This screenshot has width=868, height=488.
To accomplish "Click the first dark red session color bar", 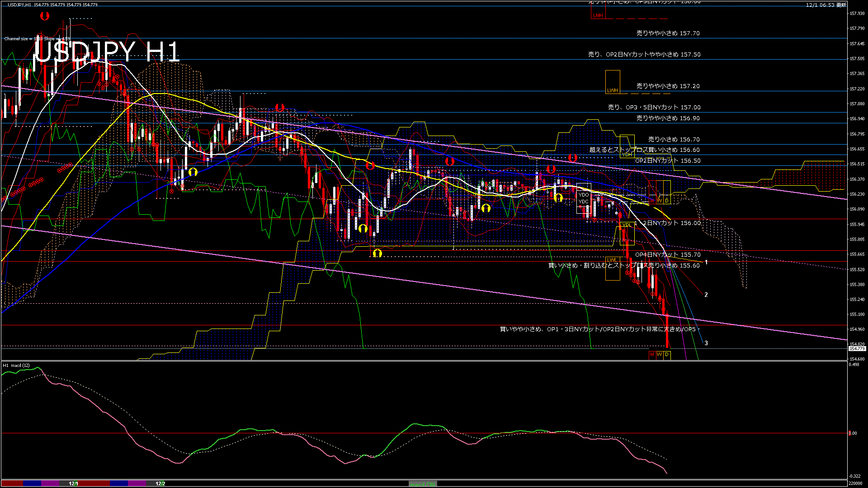I will click(x=12, y=483).
